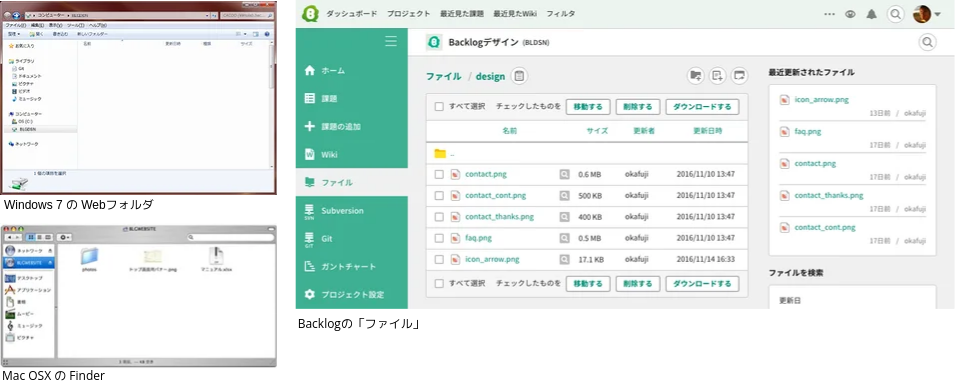Open the three-dots more menu in Backlog header
Viewport: 955px width, 391px height.
click(x=830, y=14)
